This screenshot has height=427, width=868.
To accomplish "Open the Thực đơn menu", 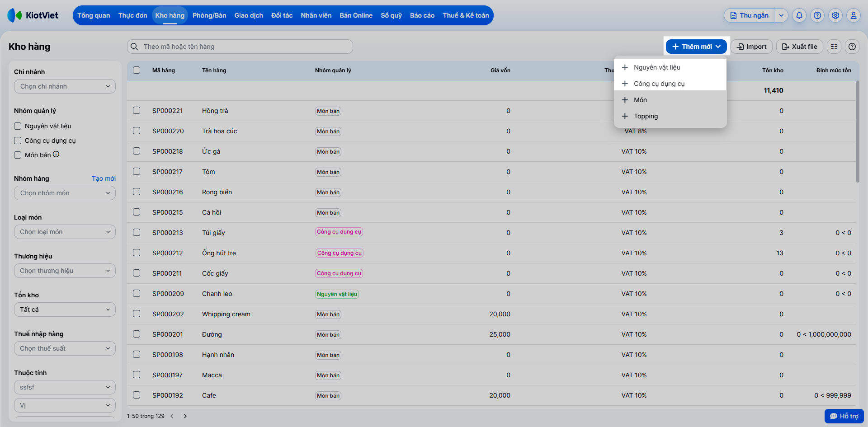I will pyautogui.click(x=132, y=15).
